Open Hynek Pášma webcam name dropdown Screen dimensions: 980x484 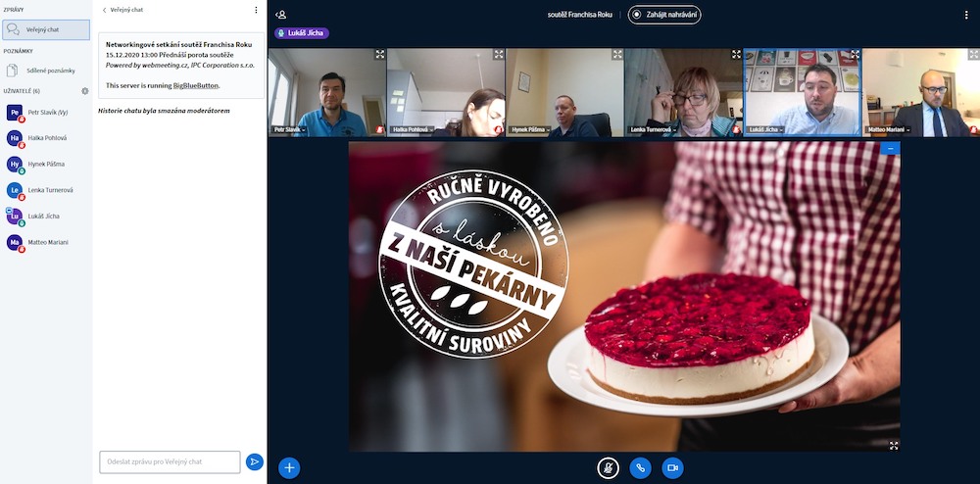pyautogui.click(x=530, y=130)
